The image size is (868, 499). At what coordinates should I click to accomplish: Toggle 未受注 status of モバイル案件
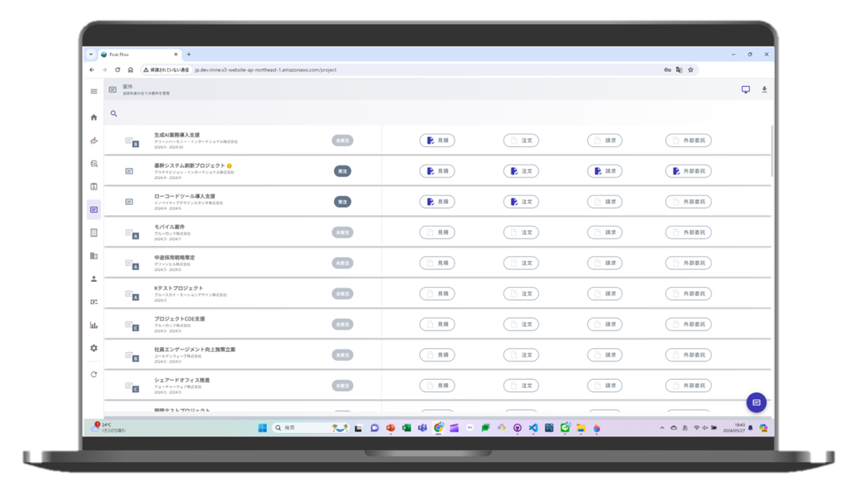[343, 232]
